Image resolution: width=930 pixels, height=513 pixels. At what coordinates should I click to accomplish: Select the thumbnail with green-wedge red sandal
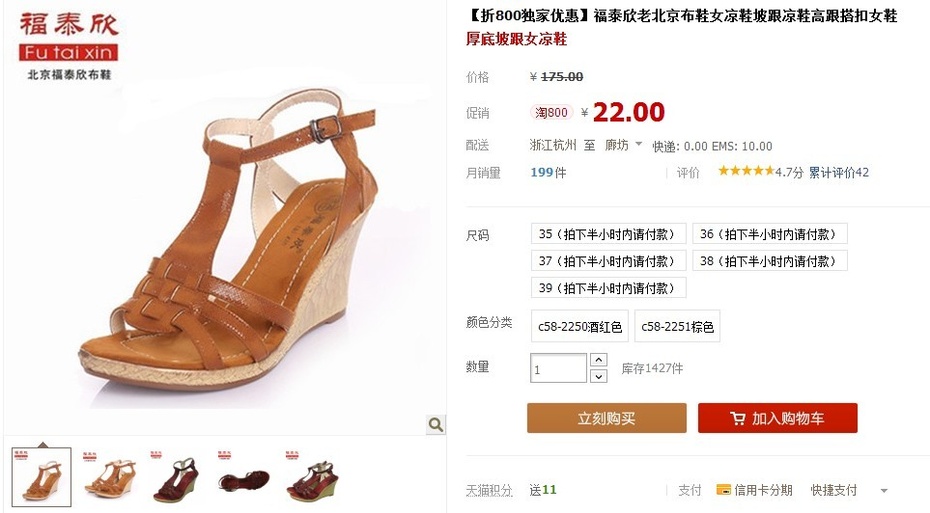pyautogui.click(x=312, y=476)
